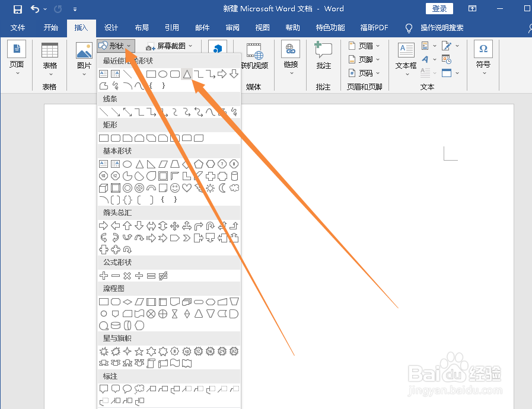This screenshot has height=409, width=532.
Task: Select the highlighted triangle in recently used shapes
Action: tap(187, 74)
